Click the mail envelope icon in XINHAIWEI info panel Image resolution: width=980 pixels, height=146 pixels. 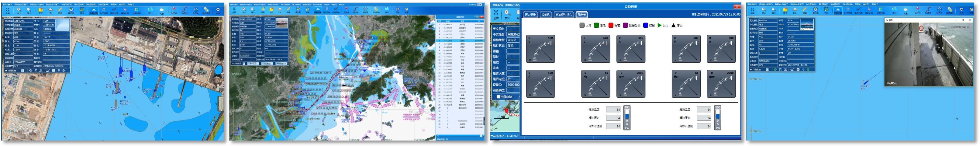(53, 70)
